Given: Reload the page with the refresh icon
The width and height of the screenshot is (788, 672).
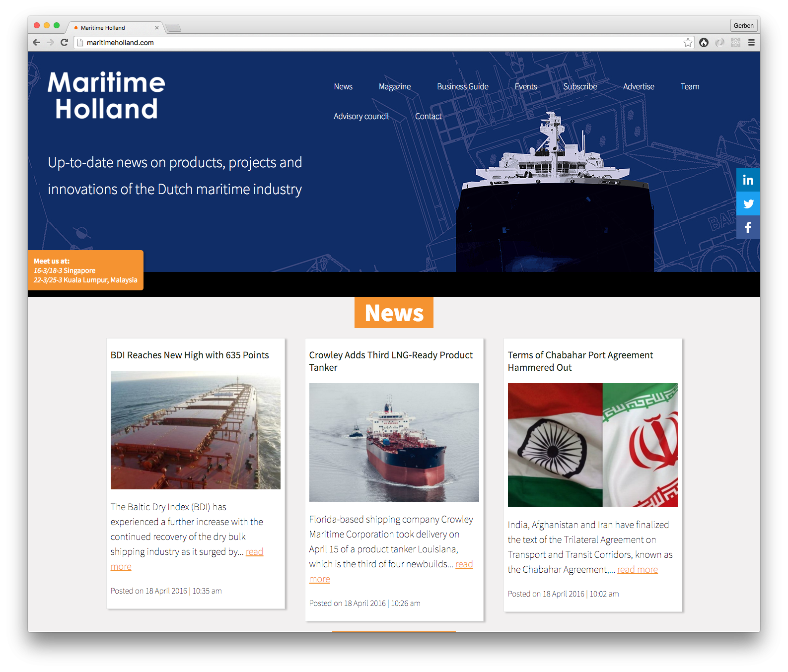Looking at the screenshot, I should (x=64, y=42).
